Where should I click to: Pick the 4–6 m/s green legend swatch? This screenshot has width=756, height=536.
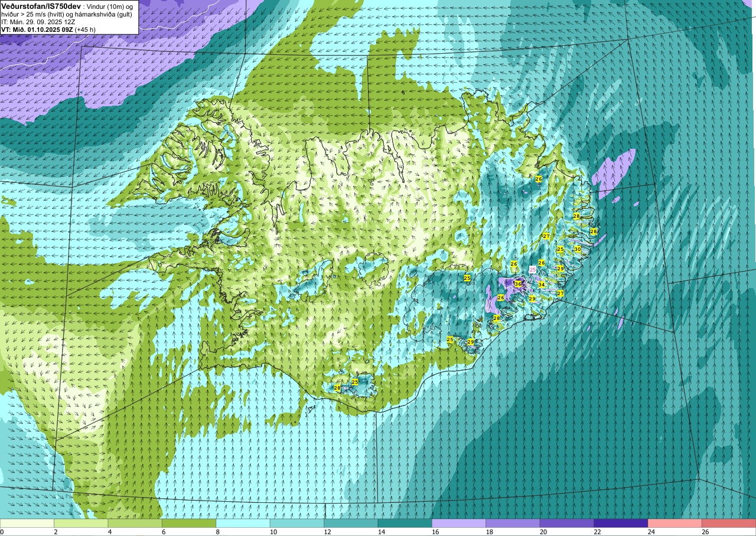click(x=135, y=524)
